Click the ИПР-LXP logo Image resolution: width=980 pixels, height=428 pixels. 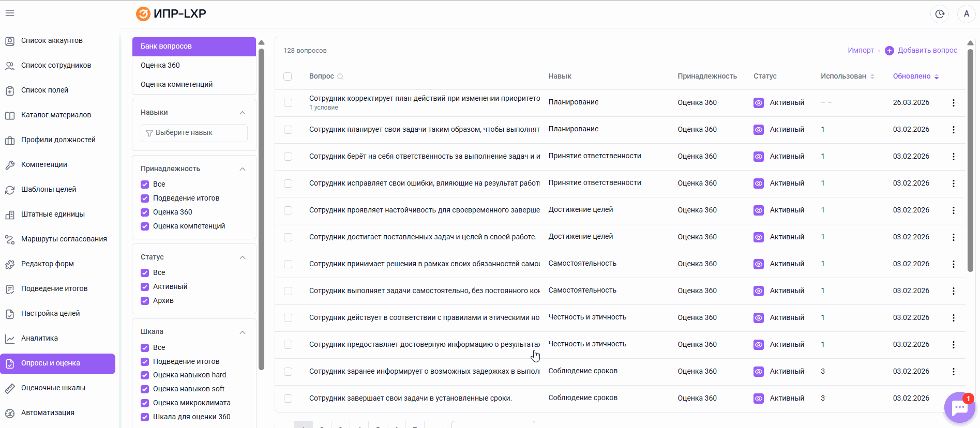[x=171, y=13]
